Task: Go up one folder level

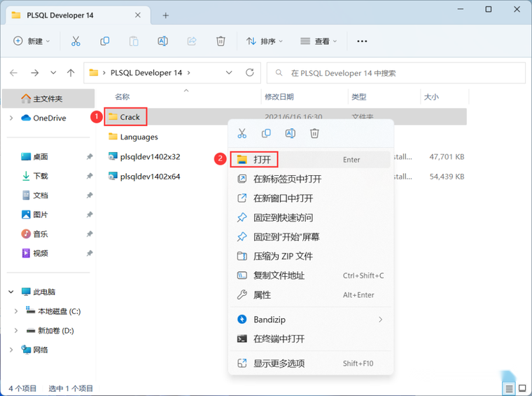Action: point(71,73)
